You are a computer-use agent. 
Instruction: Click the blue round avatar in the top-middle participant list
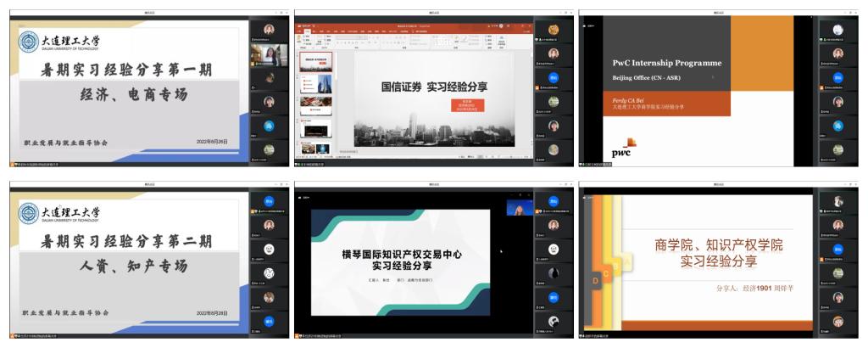tap(553, 77)
